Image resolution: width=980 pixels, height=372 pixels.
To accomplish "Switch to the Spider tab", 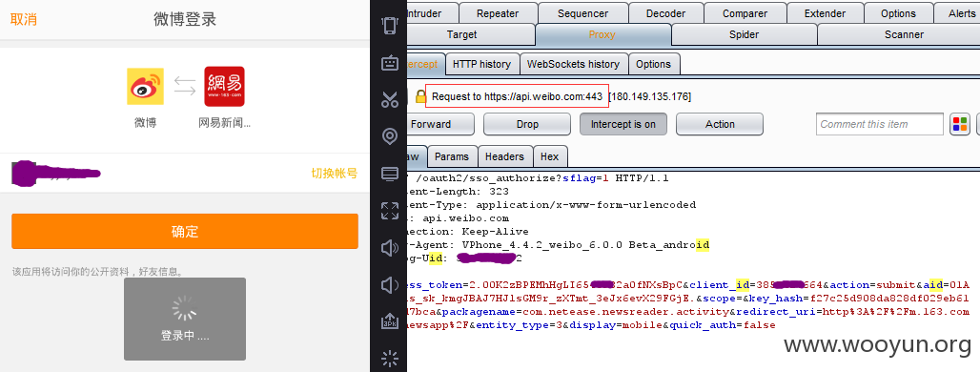I will pyautogui.click(x=744, y=34).
